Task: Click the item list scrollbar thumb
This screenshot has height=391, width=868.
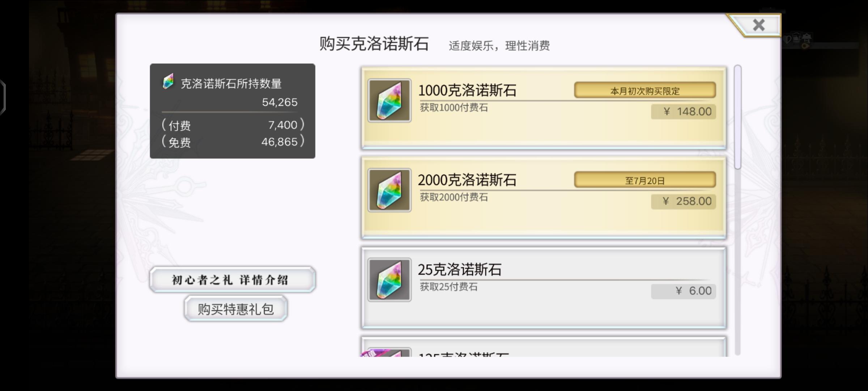Action: click(x=738, y=117)
